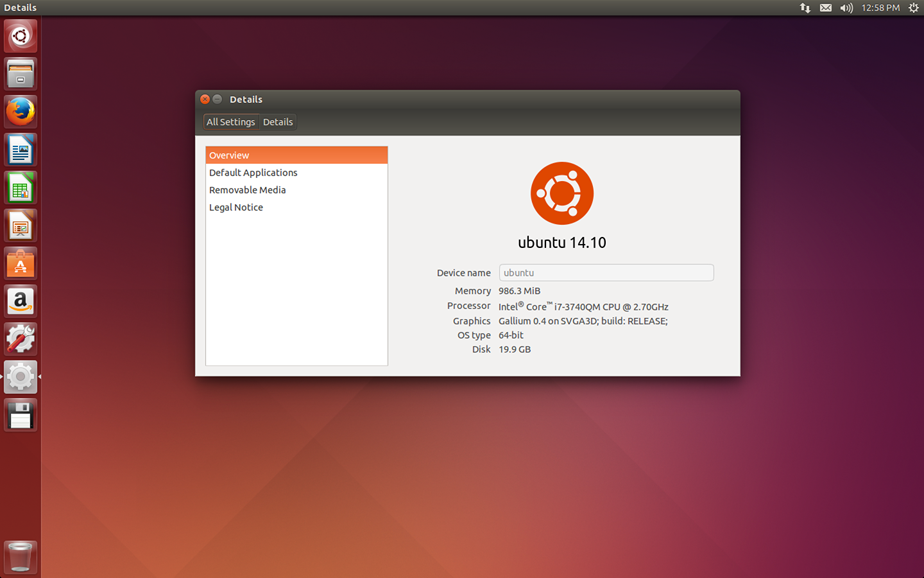
Task: Close the Details window
Action: [x=205, y=99]
